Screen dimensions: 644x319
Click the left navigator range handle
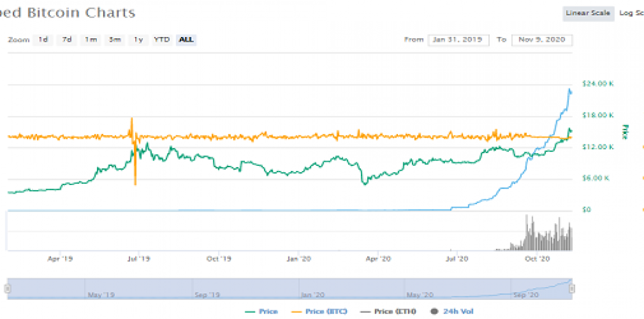tap(8, 288)
